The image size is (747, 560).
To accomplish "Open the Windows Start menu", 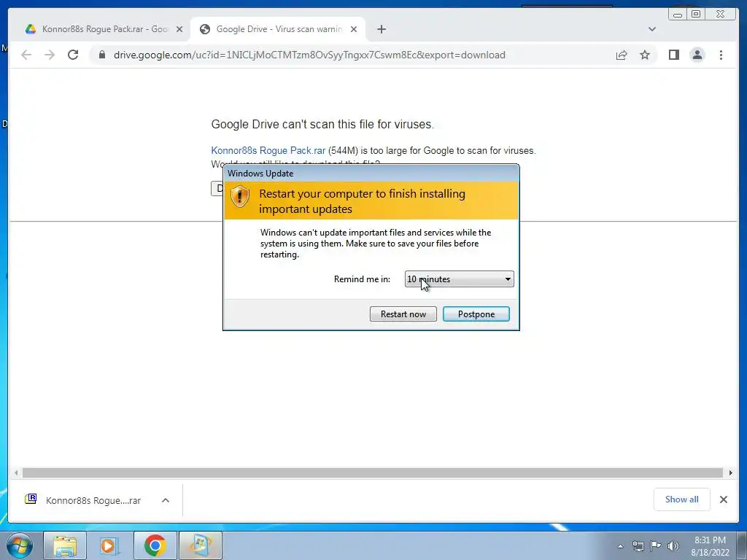I will click(20, 545).
